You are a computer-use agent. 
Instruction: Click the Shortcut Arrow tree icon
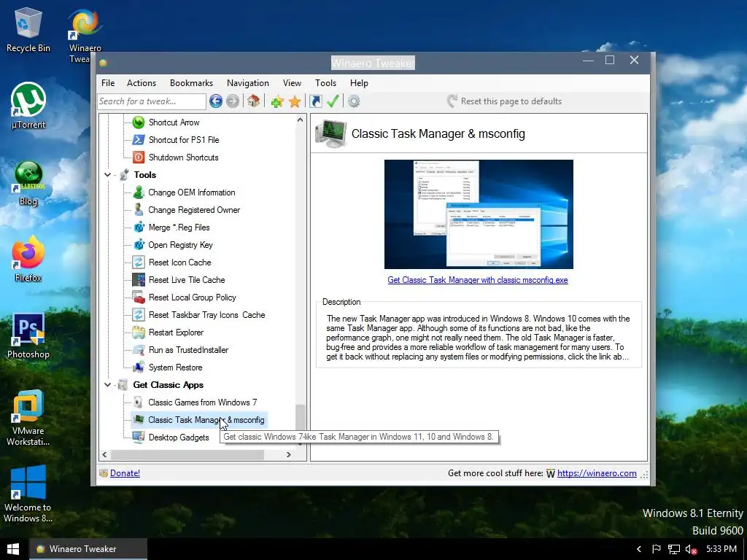pyautogui.click(x=139, y=122)
